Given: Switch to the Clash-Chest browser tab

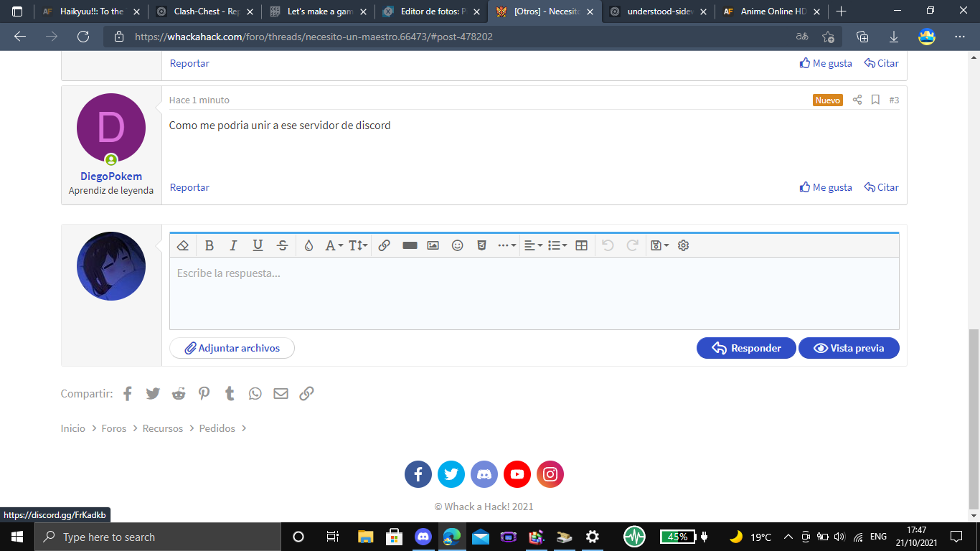Looking at the screenshot, I should (204, 11).
